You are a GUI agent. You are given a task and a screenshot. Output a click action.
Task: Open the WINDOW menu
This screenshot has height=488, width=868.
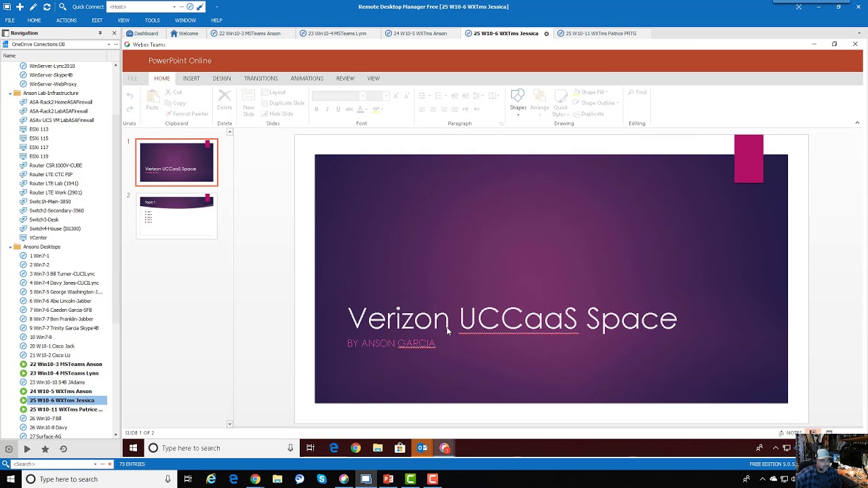coord(185,20)
